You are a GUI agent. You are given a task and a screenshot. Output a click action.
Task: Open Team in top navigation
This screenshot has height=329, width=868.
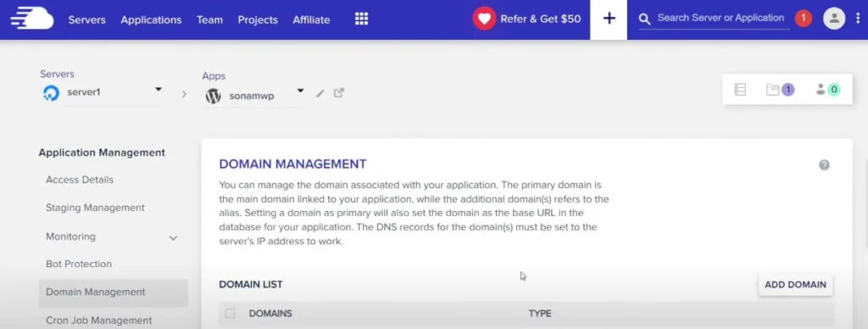(210, 20)
